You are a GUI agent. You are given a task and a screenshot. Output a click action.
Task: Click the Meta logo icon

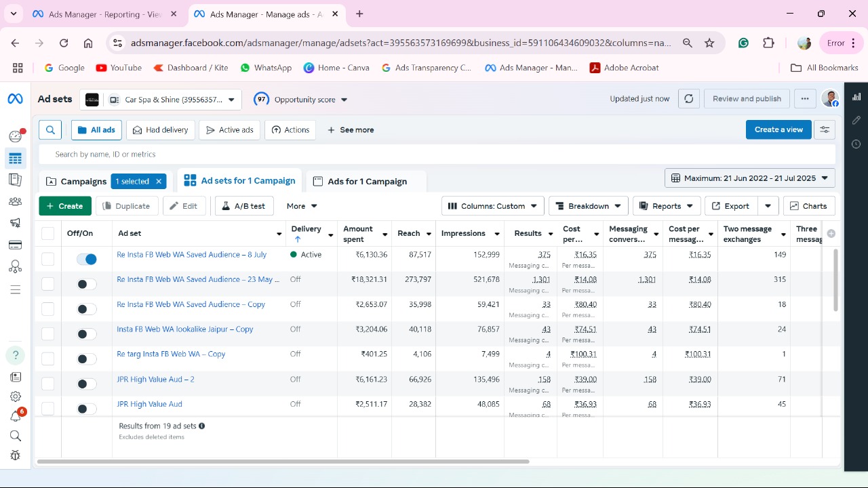[x=15, y=99]
